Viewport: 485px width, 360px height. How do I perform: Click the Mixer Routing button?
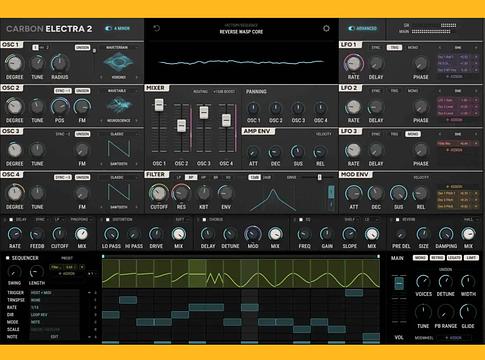[200, 91]
